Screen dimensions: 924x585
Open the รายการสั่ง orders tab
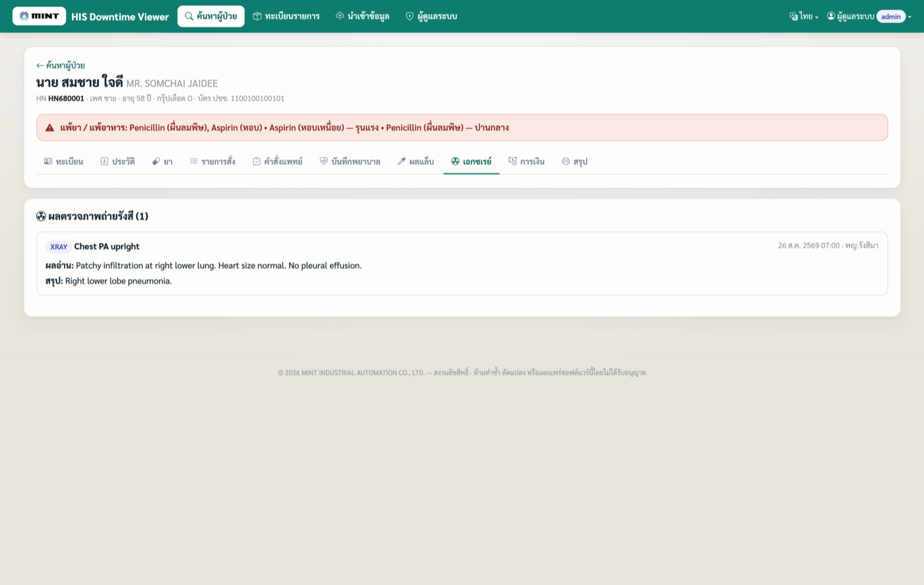213,161
